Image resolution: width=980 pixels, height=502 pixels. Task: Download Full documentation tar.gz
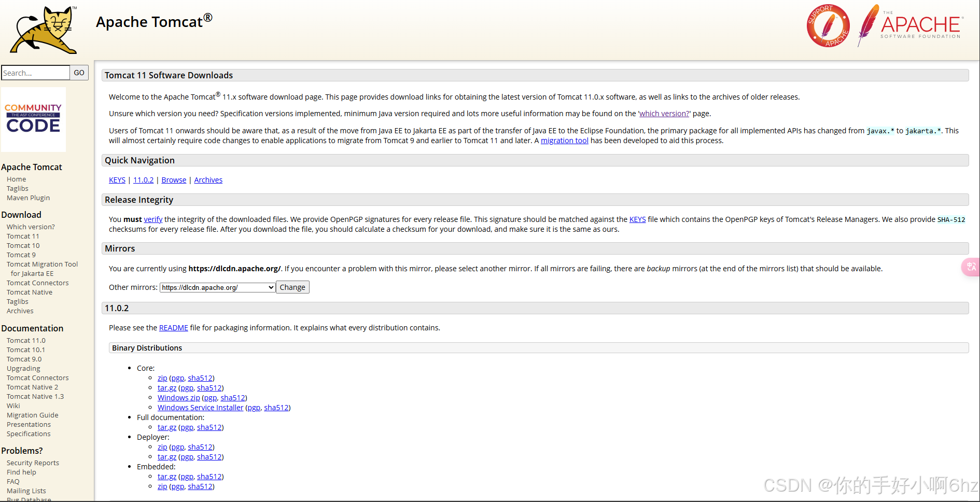tap(167, 427)
